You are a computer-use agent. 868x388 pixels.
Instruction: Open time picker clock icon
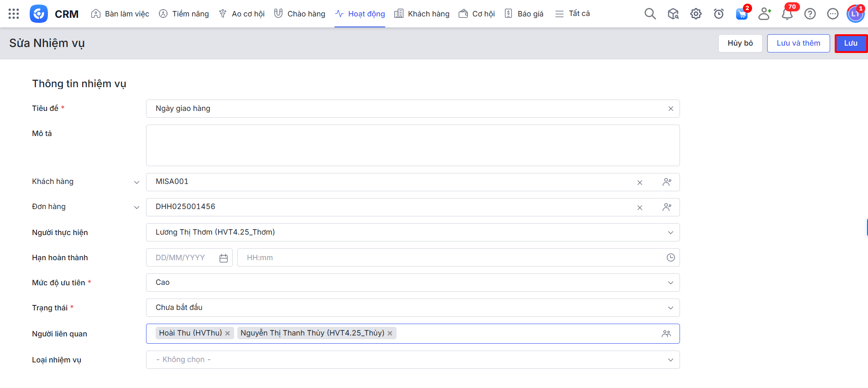670,257
